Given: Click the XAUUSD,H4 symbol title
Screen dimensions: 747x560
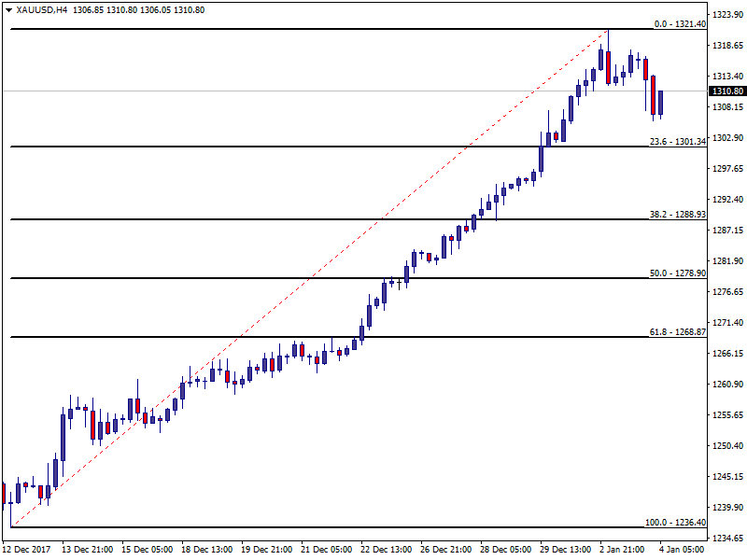Looking at the screenshot, I should 42,10.
